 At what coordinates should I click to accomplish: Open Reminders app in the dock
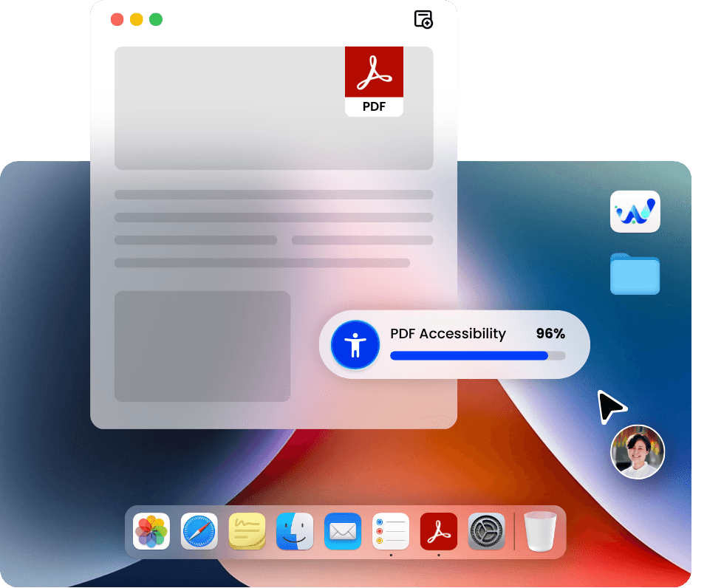tap(391, 531)
